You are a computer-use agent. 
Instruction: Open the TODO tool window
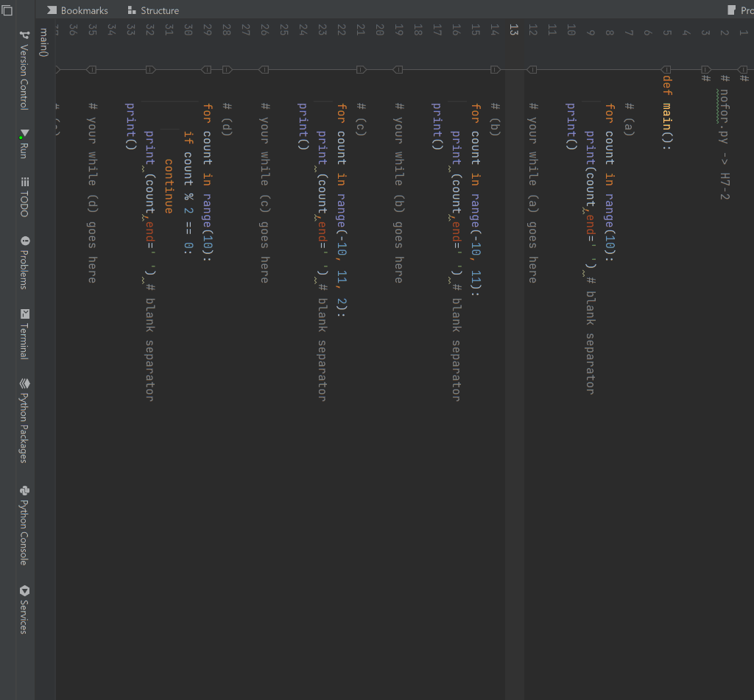click(24, 197)
